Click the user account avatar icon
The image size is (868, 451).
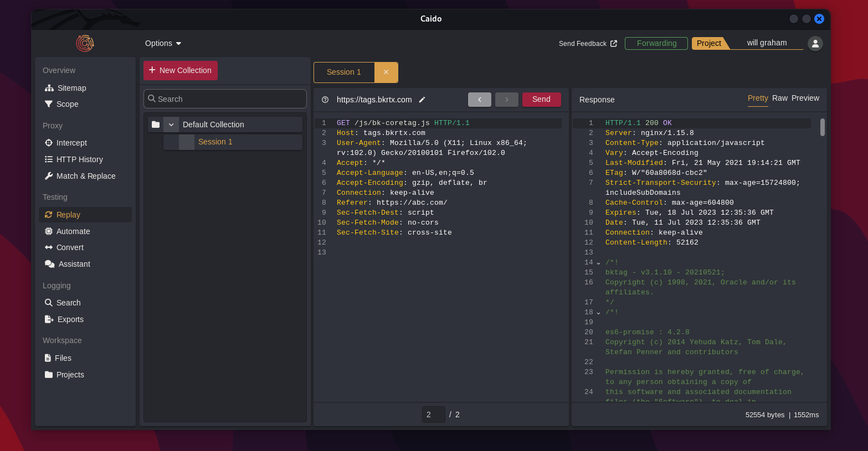815,43
